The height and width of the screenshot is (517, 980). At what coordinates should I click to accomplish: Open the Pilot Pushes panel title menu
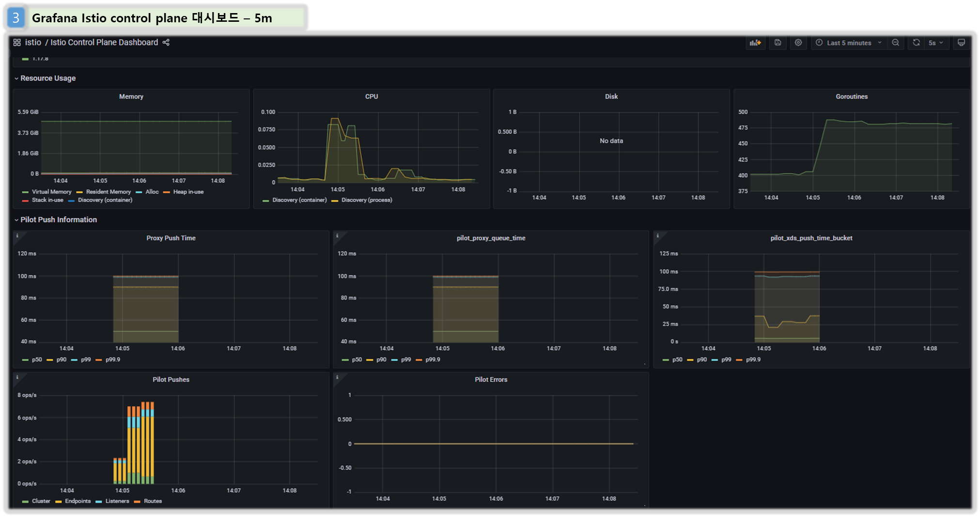tap(171, 379)
